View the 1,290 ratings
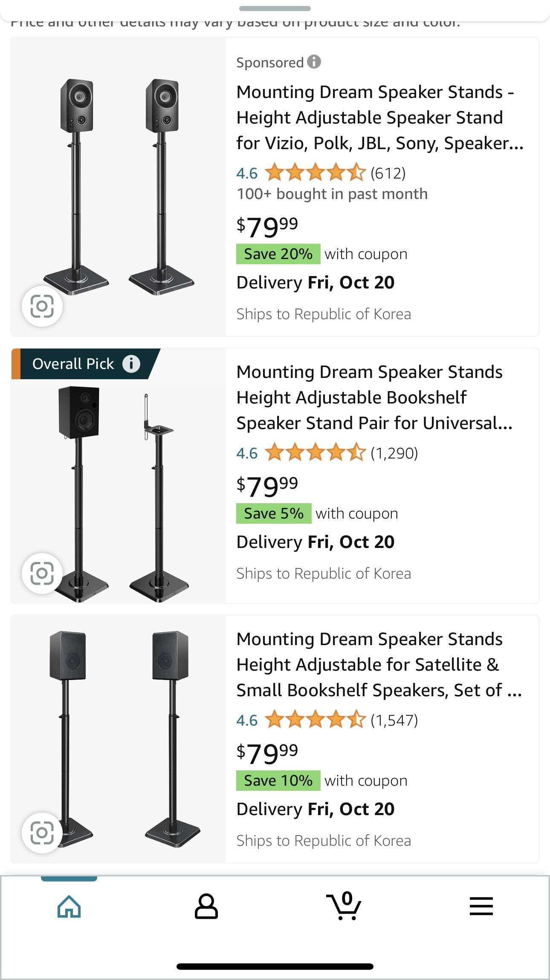Screen dimensions: 550x980 click(x=394, y=453)
